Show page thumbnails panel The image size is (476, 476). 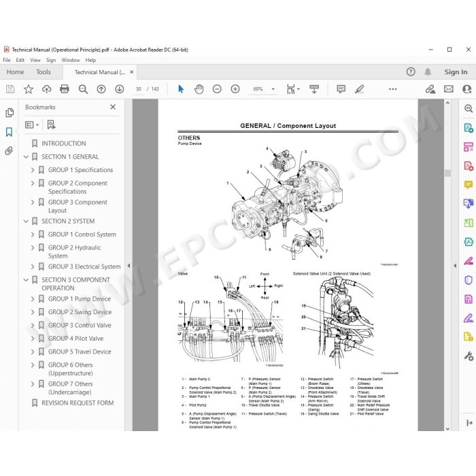[10, 113]
